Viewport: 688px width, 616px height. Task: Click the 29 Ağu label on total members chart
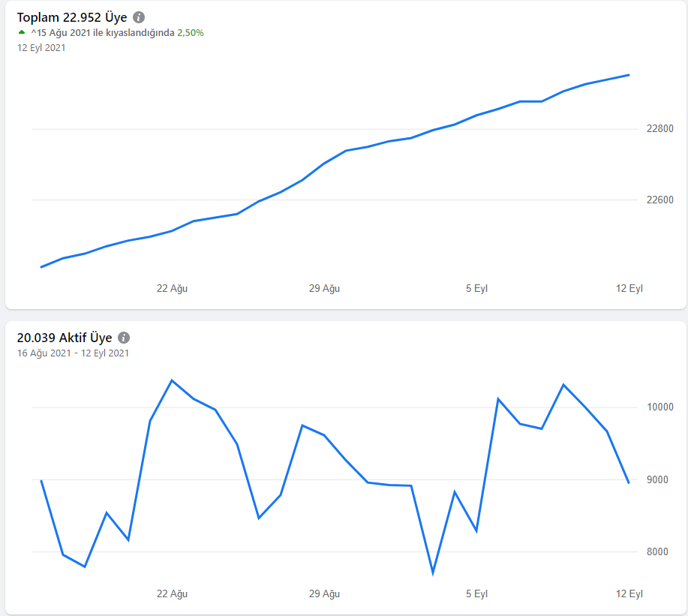[x=324, y=289]
